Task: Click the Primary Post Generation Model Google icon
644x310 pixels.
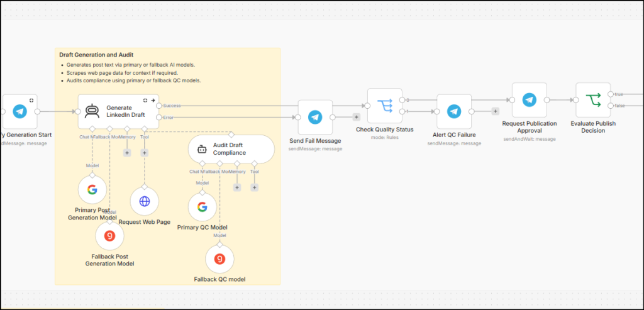Action: (92, 190)
